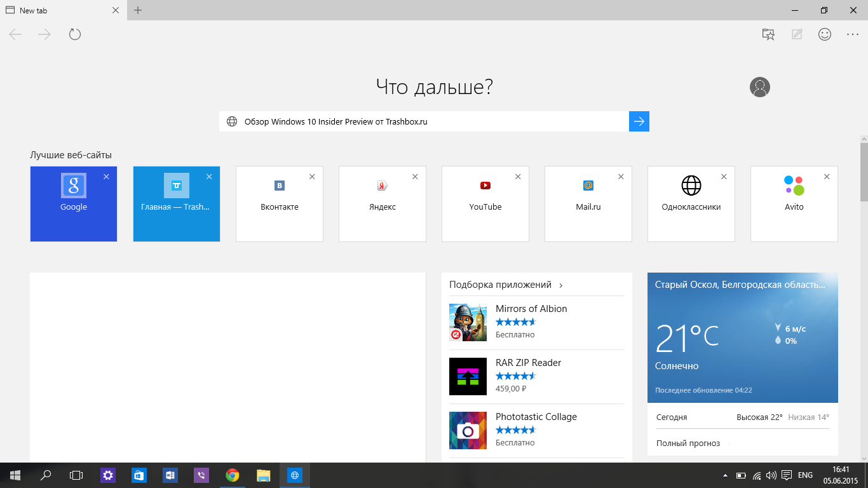Image resolution: width=868 pixels, height=488 pixels.
Task: Open a new tab with plus button
Action: 138,10
